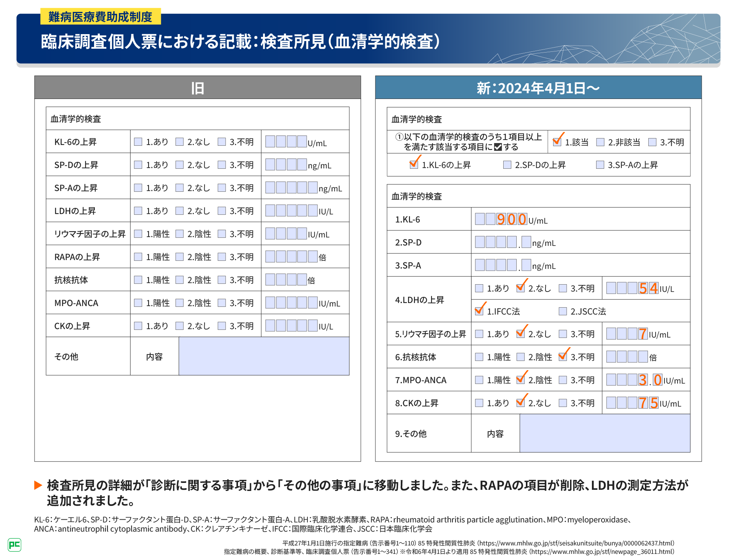Check '1.あり' for KL-6の上昇 in old form

138,142
